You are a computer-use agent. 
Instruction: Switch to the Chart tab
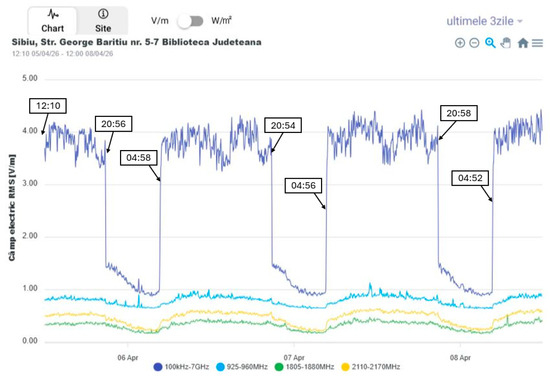(x=52, y=21)
